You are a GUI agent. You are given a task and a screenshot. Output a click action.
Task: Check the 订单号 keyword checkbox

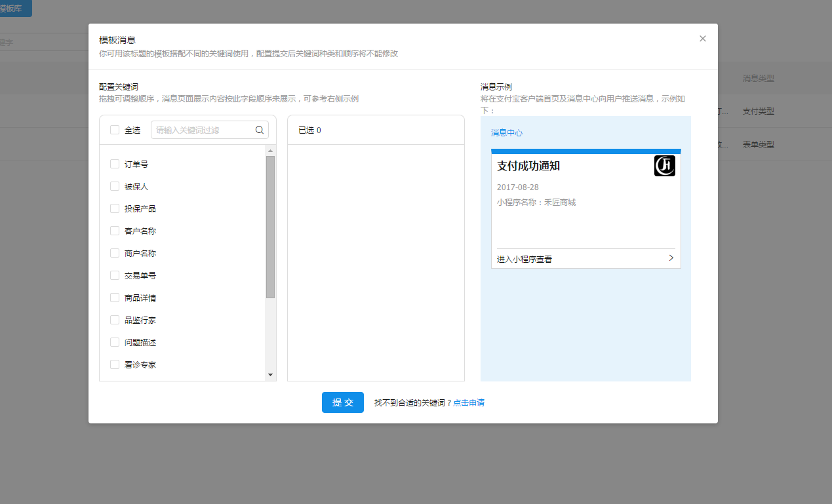pos(115,164)
